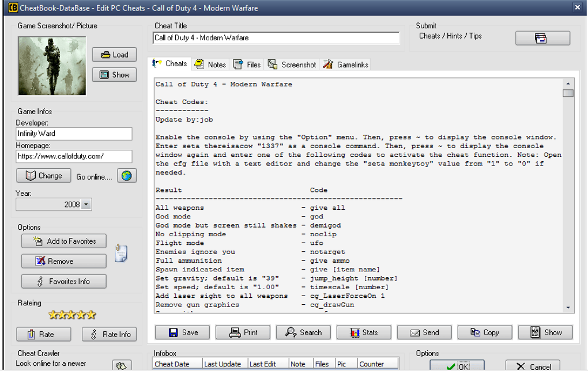Viewport: 588px width, 371px height.
Task: Switch to the Cheats tab
Action: tap(170, 64)
